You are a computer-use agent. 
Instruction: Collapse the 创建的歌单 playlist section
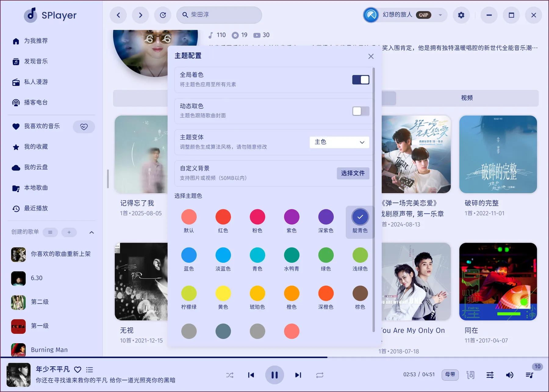click(91, 233)
